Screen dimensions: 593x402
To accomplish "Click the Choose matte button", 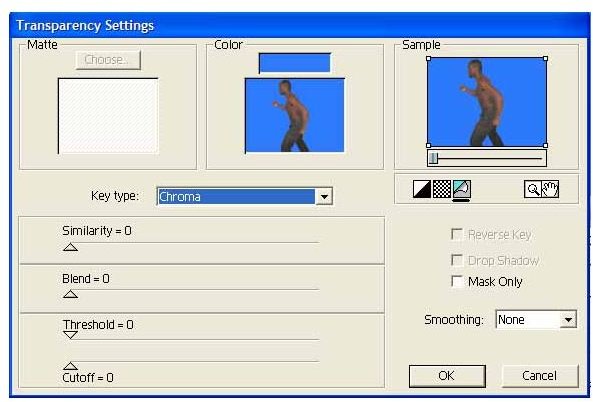I will click(108, 60).
